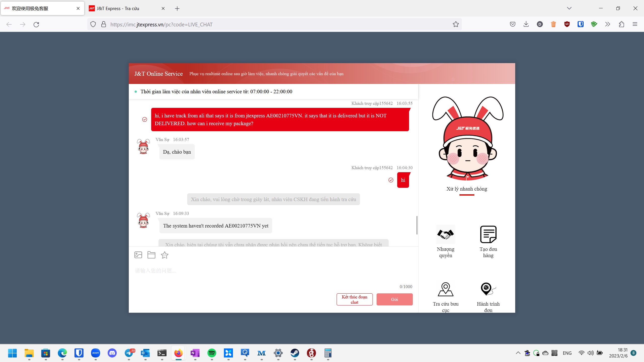The image size is (644, 362).
Task: Show hidden system tray icons chevron
Action: [x=518, y=353]
